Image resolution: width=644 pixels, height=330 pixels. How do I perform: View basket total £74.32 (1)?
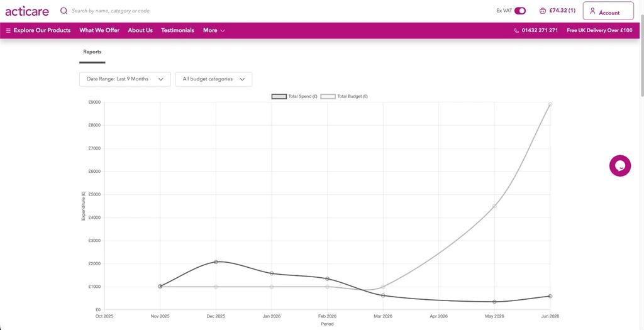point(562,11)
